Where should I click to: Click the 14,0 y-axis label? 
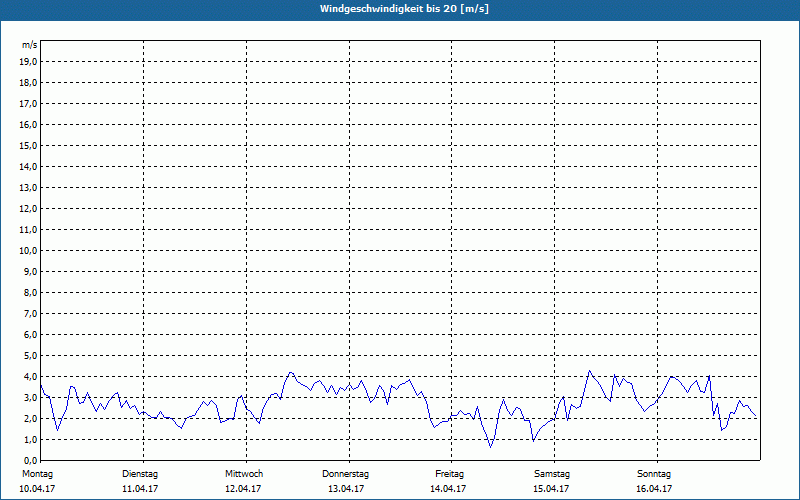pos(27,166)
